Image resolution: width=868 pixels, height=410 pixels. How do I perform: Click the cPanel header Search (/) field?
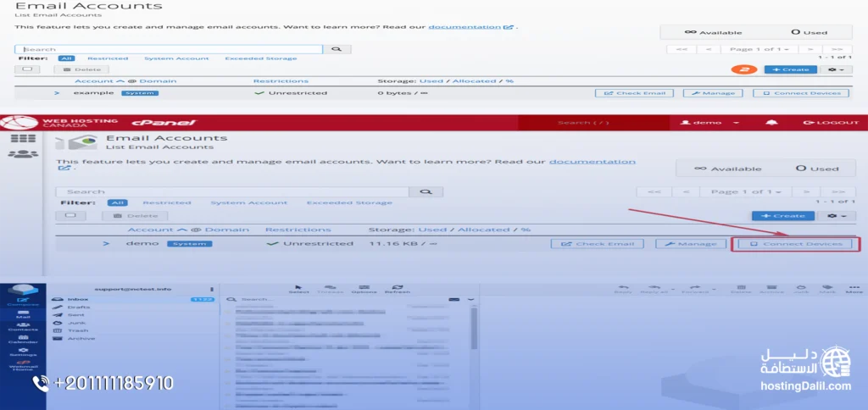[x=593, y=122]
